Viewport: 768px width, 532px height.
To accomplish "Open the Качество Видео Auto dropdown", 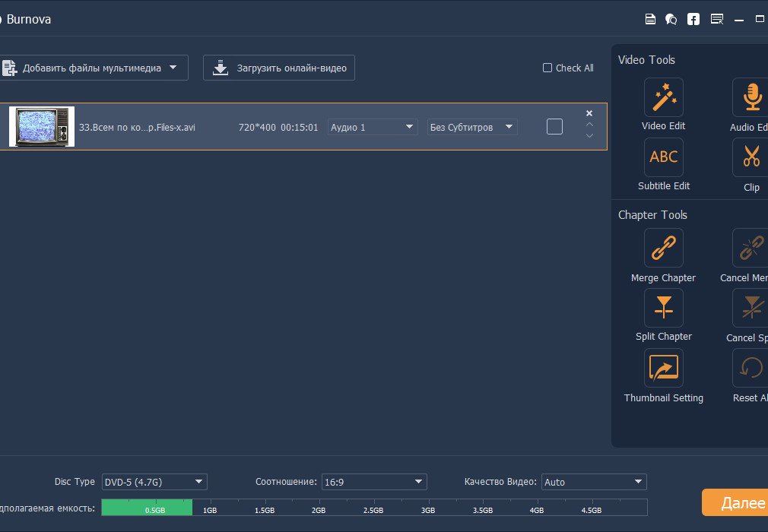I will point(594,482).
